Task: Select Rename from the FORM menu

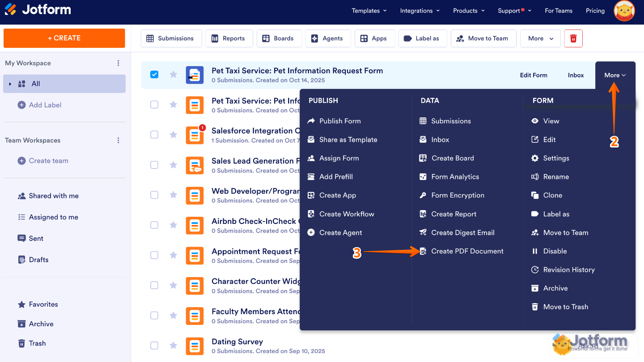Action: 556,177
